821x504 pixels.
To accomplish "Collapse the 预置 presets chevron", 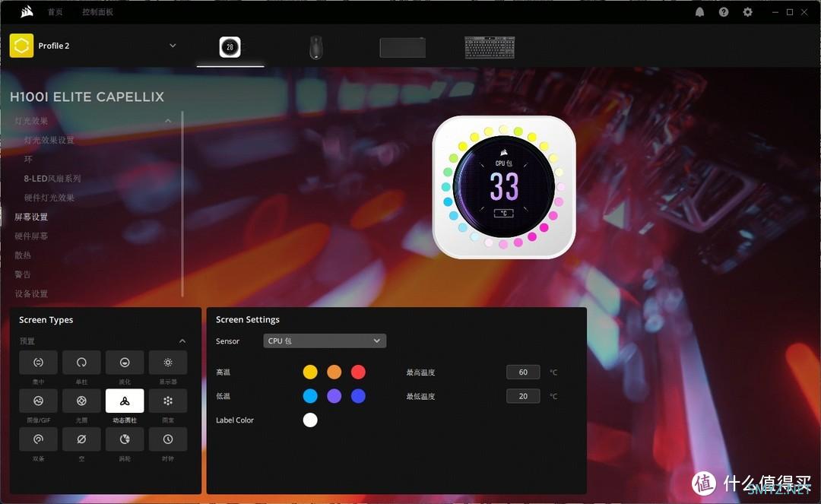I will tap(182, 341).
